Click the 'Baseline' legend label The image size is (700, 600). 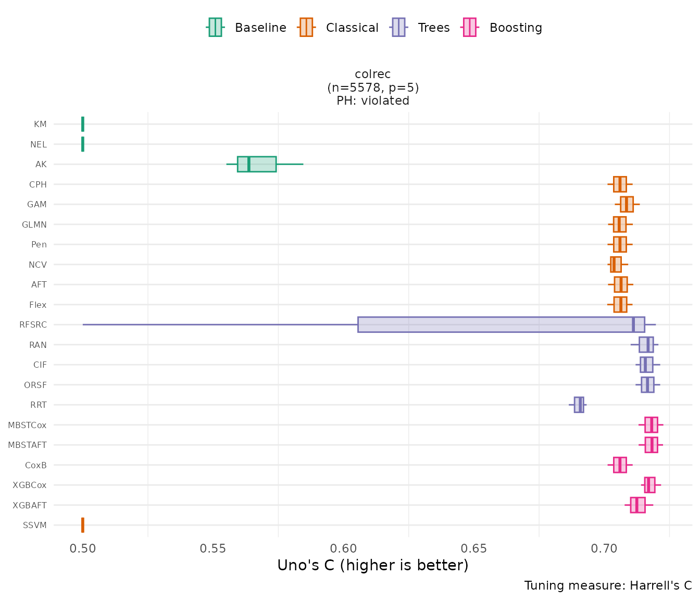coord(260,28)
